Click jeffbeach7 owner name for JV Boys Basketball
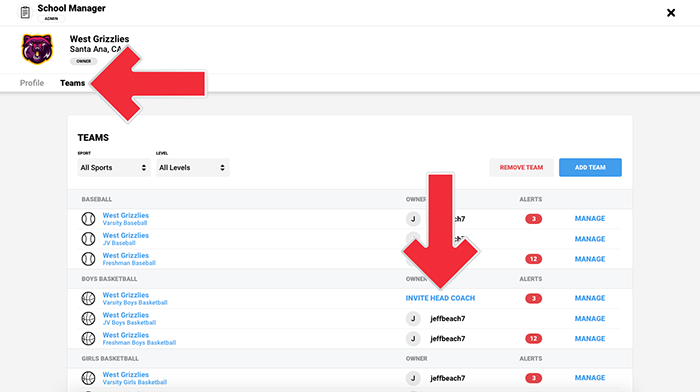 click(447, 319)
